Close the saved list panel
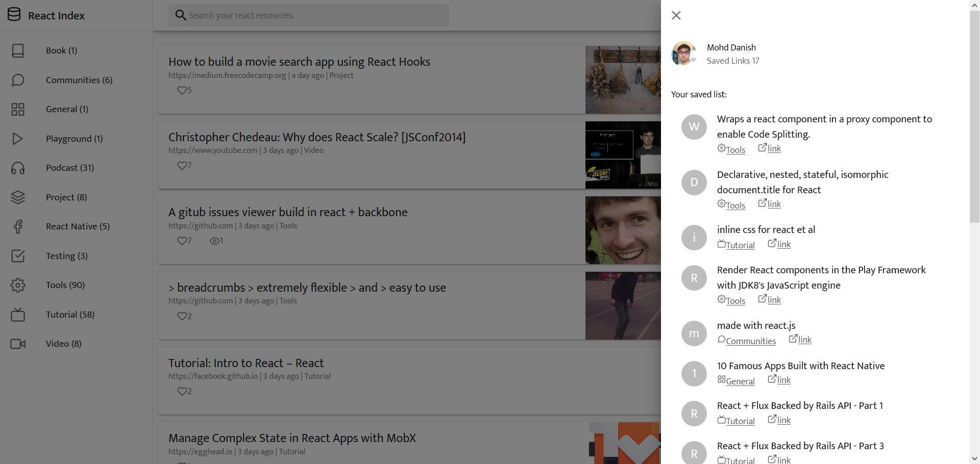 tap(676, 15)
